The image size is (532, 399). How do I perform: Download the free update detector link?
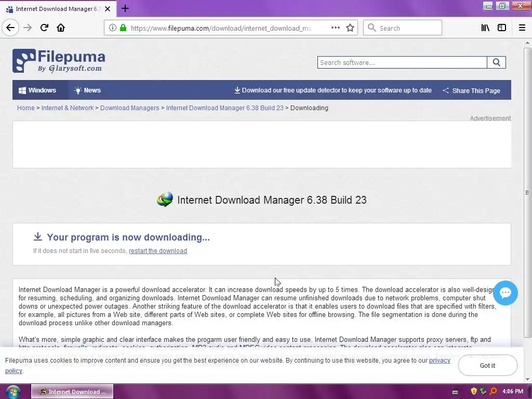333,90
